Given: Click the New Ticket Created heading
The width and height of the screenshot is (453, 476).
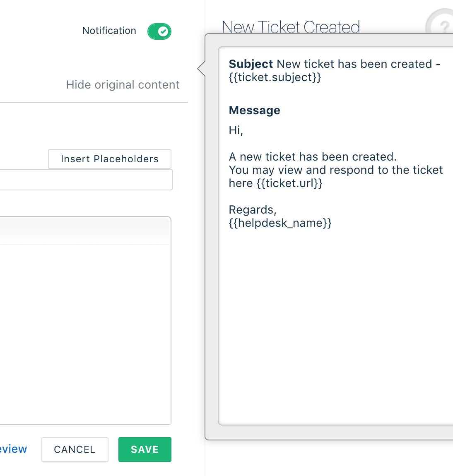Looking at the screenshot, I should coord(291,27).
